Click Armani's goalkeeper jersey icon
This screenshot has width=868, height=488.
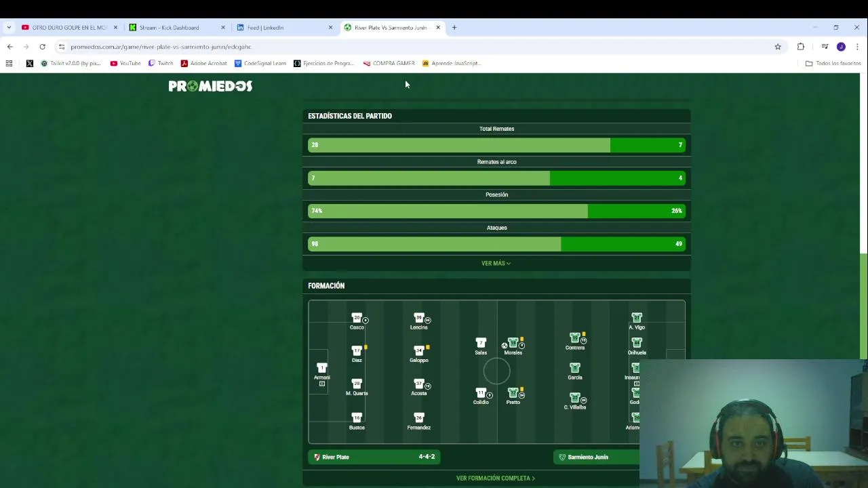pos(322,368)
